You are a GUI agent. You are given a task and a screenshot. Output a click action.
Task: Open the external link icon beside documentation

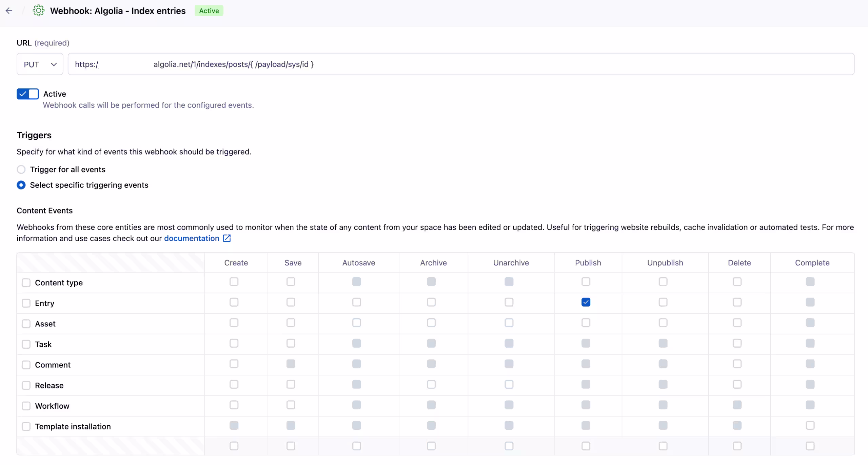pyautogui.click(x=227, y=238)
